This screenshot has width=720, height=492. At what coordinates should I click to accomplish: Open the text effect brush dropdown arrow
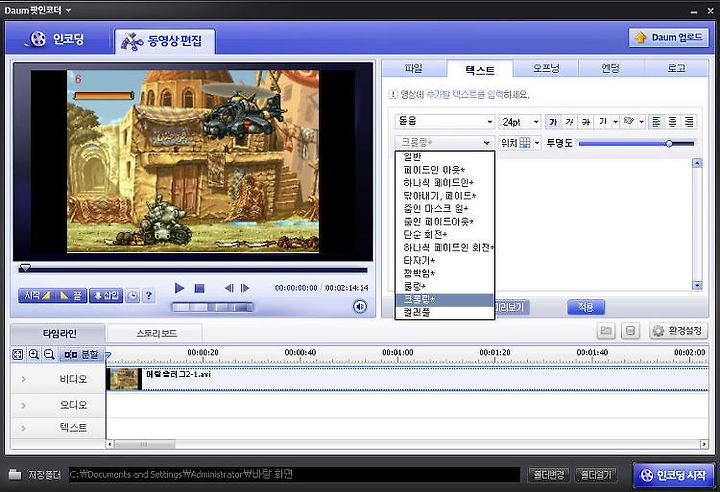coord(641,122)
